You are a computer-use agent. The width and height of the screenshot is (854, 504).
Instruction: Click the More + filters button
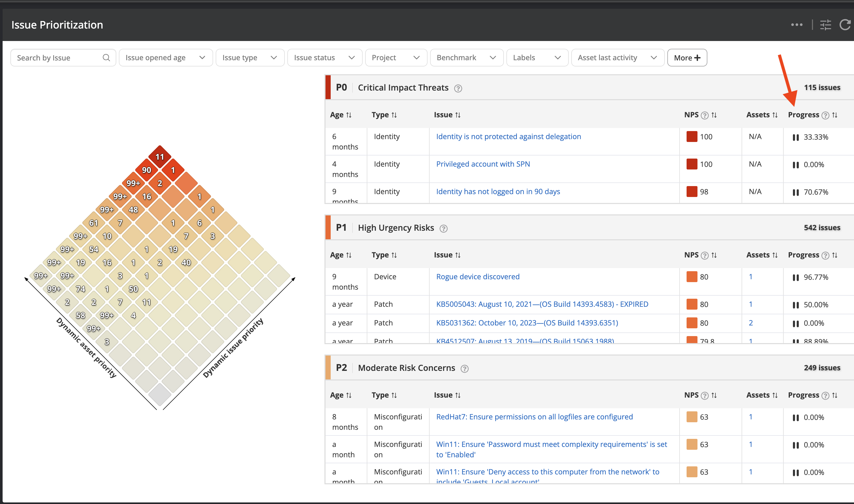[687, 58]
